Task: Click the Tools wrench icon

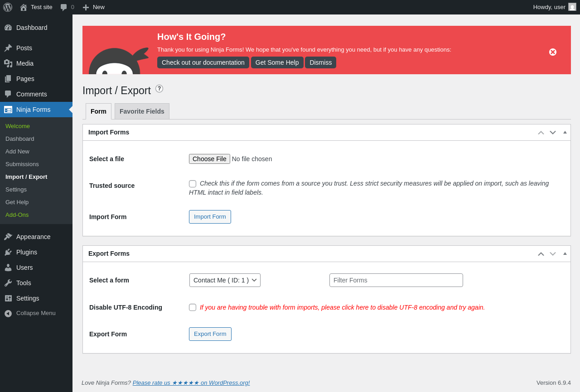Action: click(8, 283)
